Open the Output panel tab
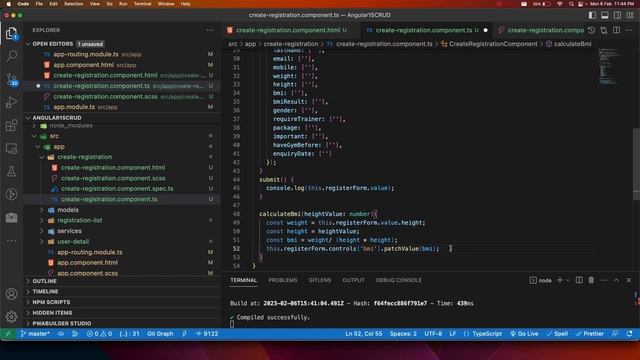Screen dimensions: 640x360 pyautogui.click(x=353, y=280)
